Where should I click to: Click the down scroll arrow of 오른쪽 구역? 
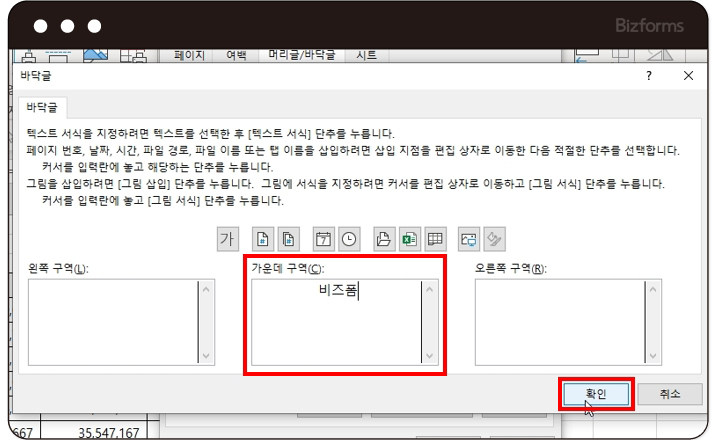(653, 356)
